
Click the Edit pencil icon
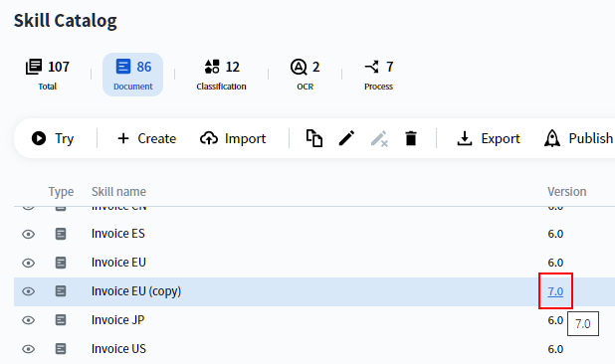(346, 138)
